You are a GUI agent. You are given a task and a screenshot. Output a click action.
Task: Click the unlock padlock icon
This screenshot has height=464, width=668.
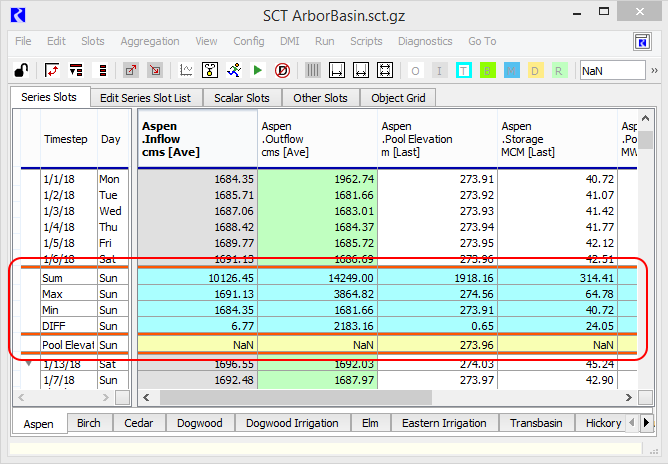[20, 71]
